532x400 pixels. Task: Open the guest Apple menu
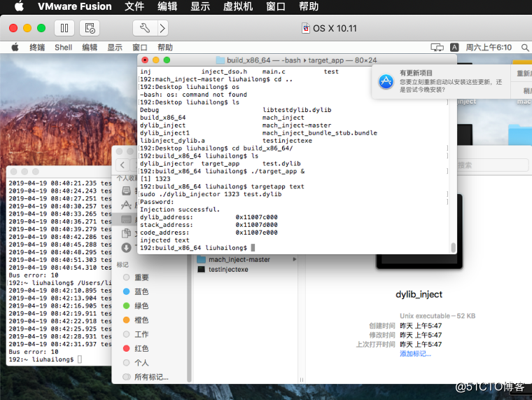pyautogui.click(x=15, y=47)
